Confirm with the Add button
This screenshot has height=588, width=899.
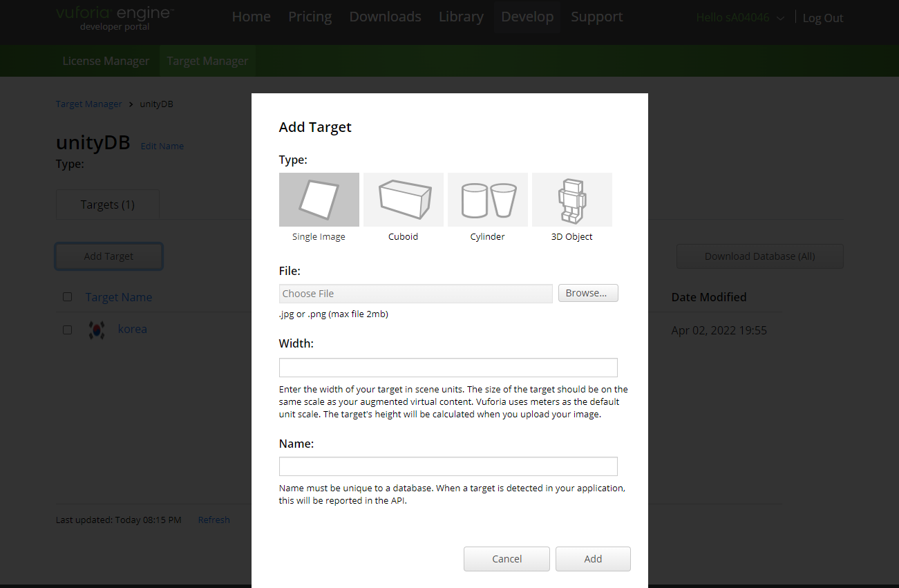coord(593,559)
